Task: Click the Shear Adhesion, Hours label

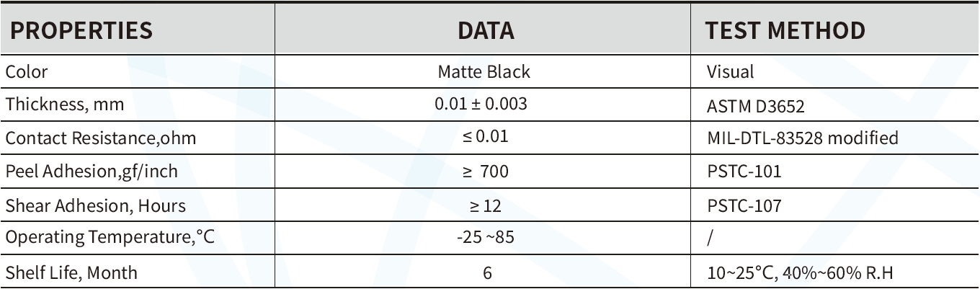Action: tap(96, 205)
